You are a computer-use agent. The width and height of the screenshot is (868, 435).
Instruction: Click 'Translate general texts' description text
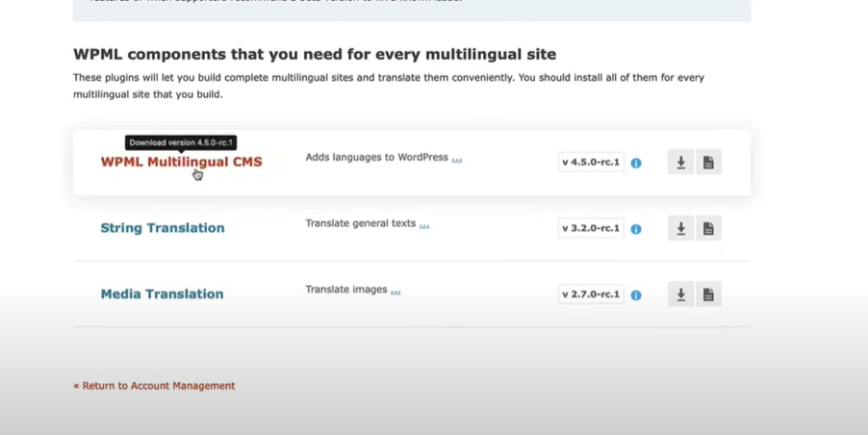click(360, 223)
